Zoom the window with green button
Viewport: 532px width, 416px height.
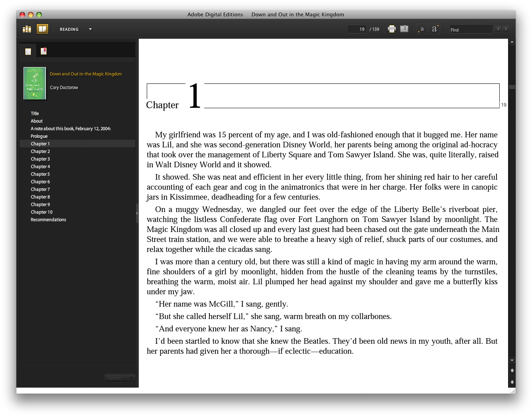point(39,15)
